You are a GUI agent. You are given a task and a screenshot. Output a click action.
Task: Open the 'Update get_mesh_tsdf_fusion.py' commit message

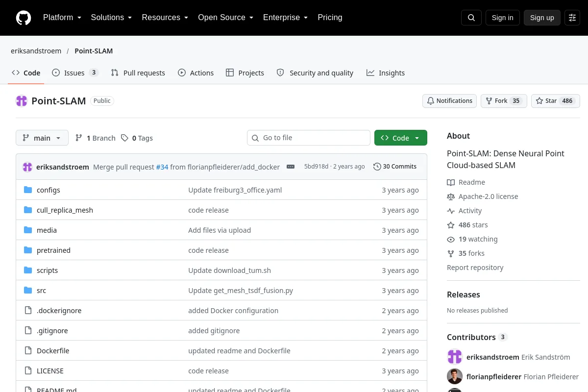(x=241, y=291)
